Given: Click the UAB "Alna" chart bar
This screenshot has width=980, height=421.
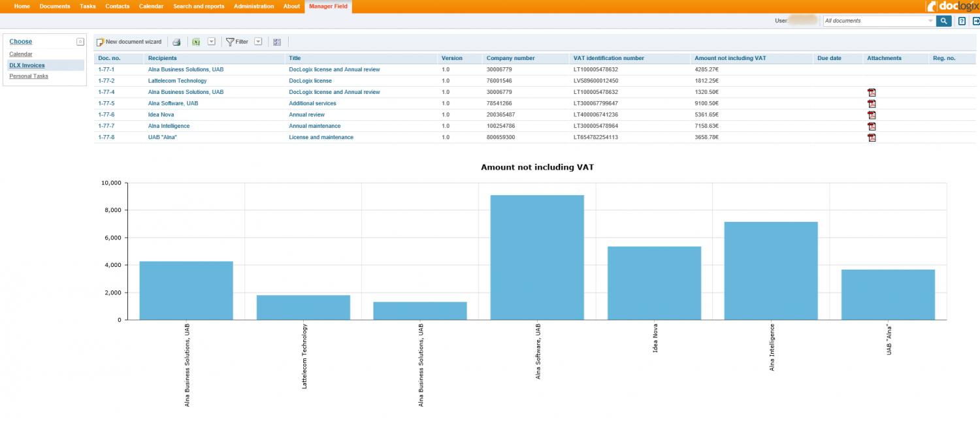Looking at the screenshot, I should [888, 294].
